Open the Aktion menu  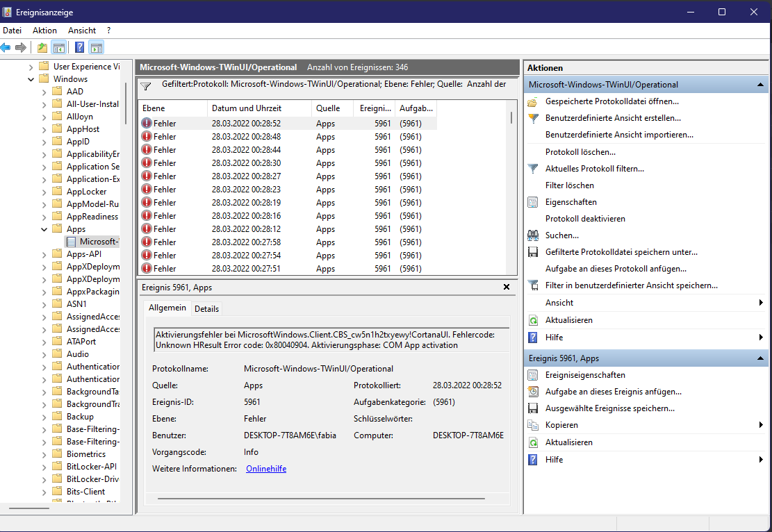[x=44, y=31]
